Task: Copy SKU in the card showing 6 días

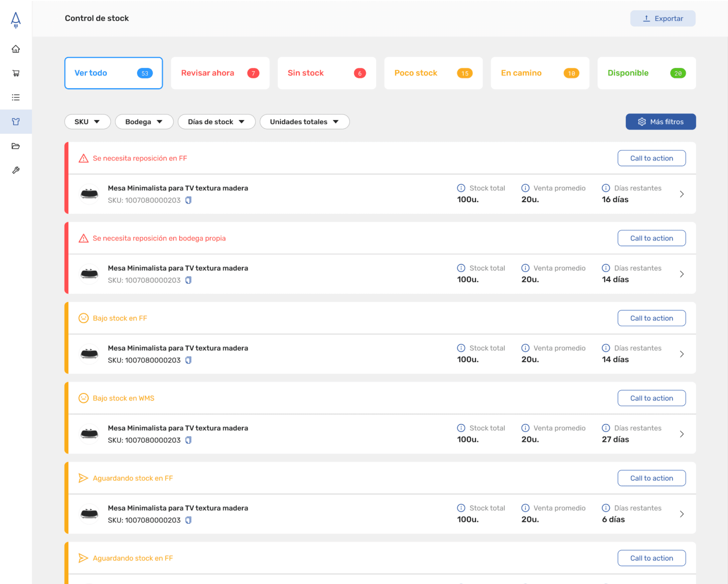Action: [188, 520]
